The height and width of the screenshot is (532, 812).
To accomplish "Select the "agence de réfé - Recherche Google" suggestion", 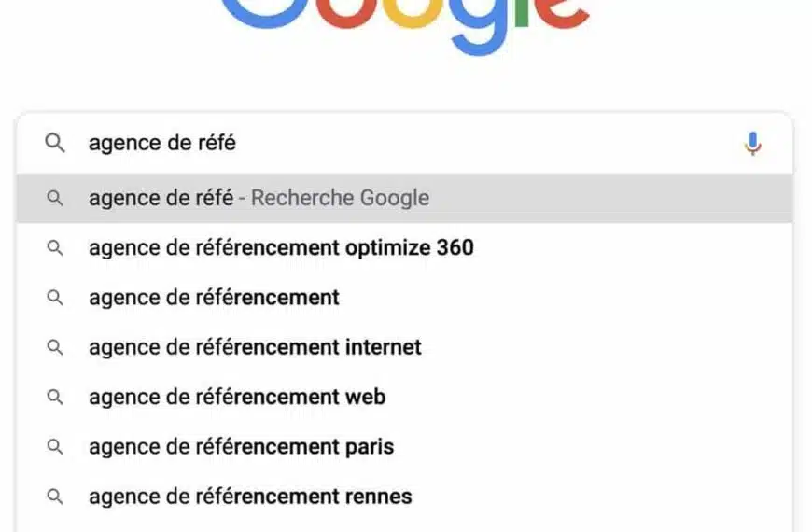I will [259, 198].
